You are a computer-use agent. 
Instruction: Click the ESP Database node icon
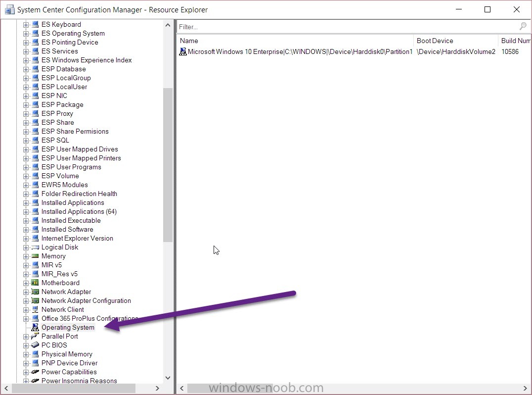coord(35,69)
